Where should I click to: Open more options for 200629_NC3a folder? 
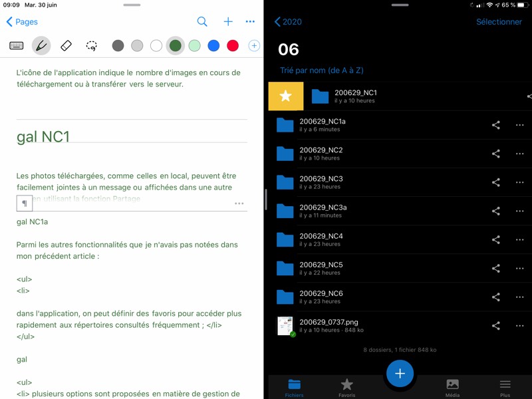click(519, 211)
